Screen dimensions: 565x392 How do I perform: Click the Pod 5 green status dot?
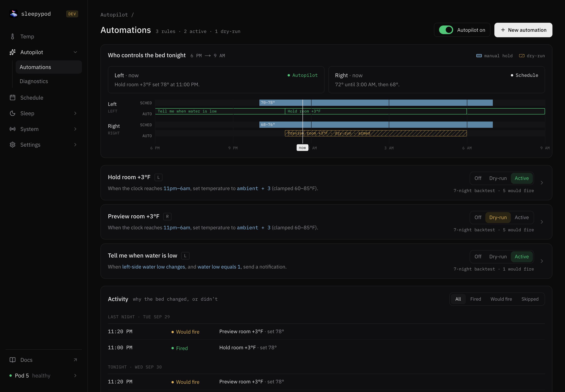click(x=11, y=376)
